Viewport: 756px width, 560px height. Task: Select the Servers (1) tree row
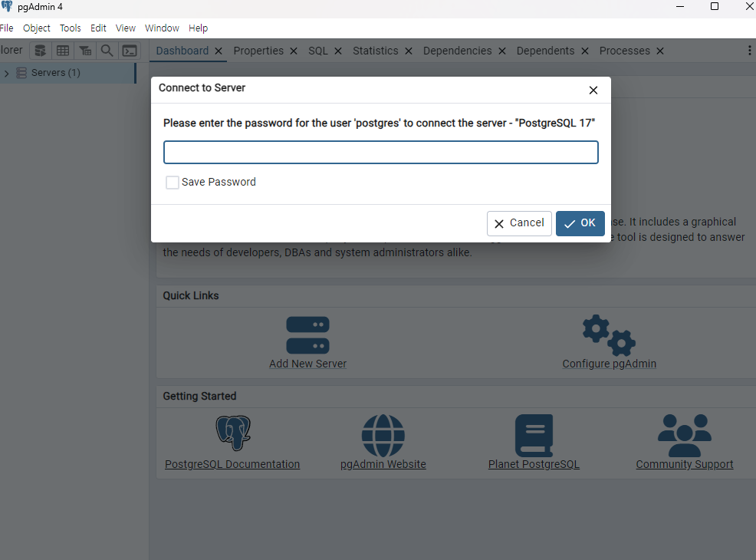tap(67, 73)
